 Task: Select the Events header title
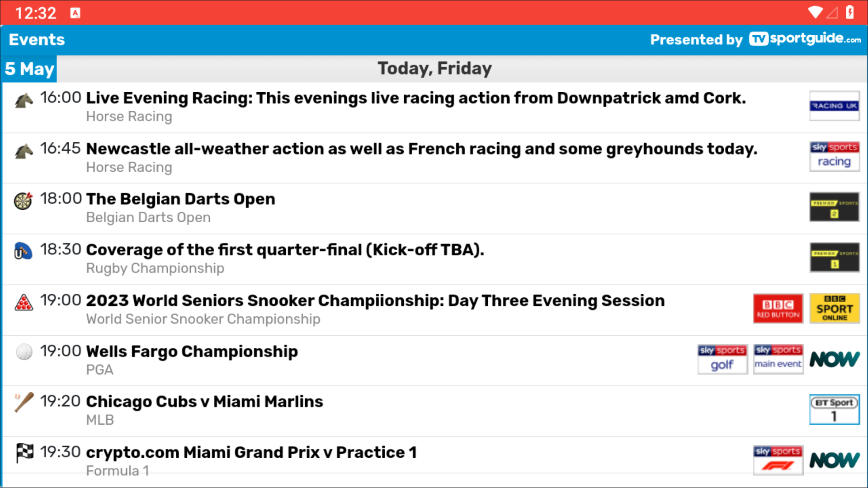coord(37,40)
